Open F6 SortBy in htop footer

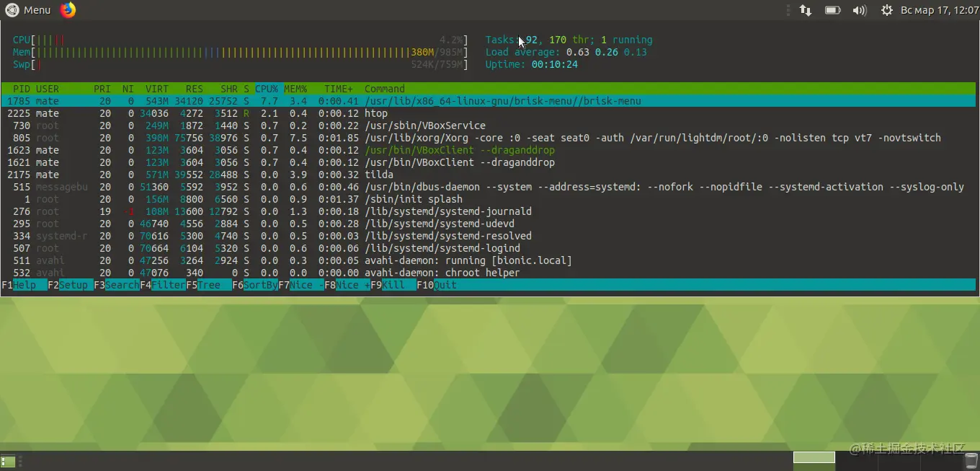coord(255,285)
